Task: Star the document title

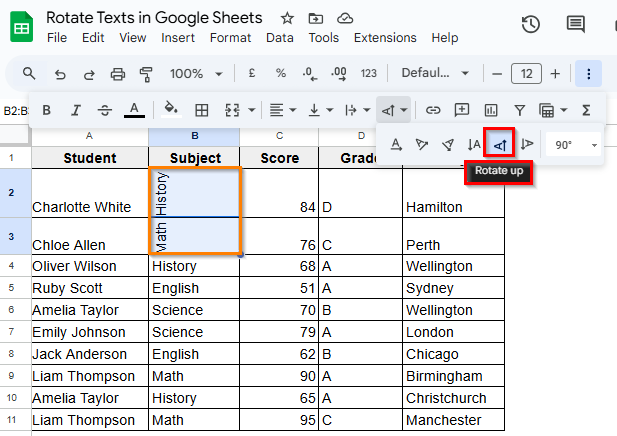Action: 287,18
